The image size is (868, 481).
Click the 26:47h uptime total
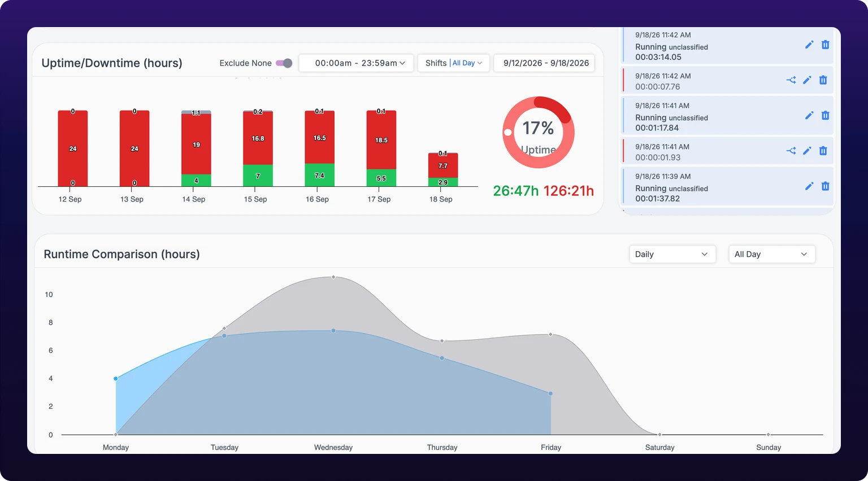(x=516, y=191)
